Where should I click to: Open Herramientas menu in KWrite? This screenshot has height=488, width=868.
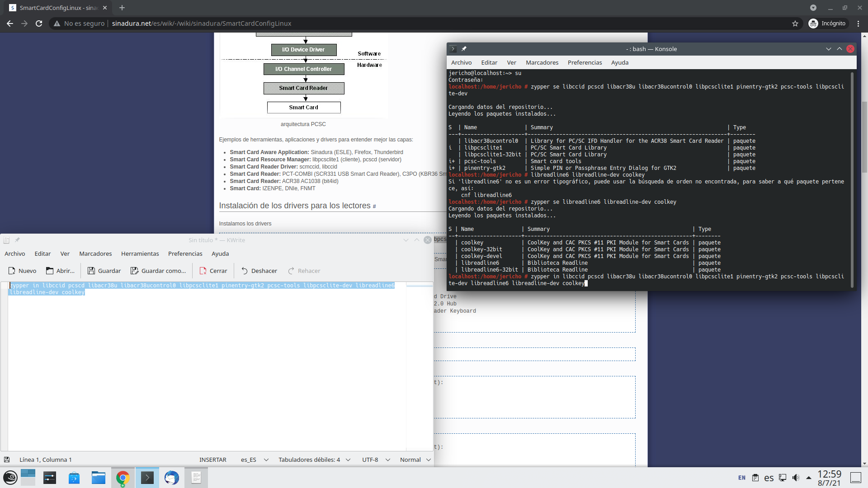pyautogui.click(x=140, y=253)
